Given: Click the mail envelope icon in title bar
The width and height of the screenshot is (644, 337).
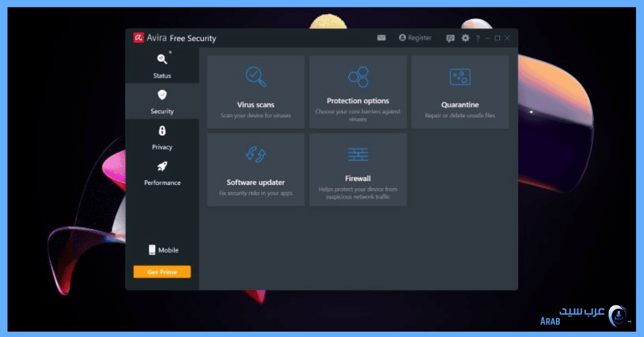Looking at the screenshot, I should tap(382, 38).
